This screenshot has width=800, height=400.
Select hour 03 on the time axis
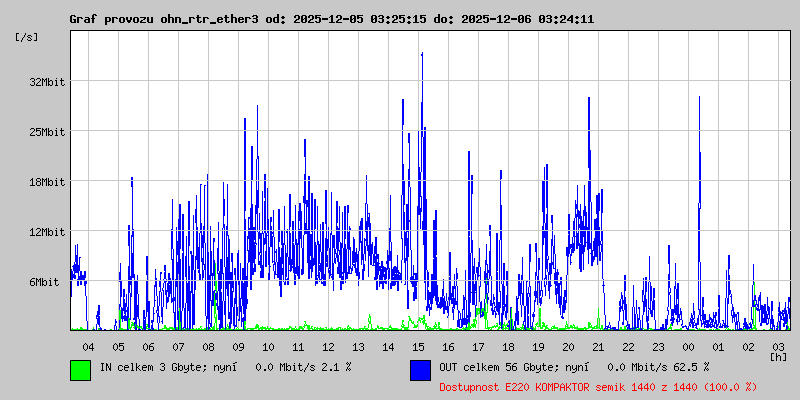coord(778,346)
